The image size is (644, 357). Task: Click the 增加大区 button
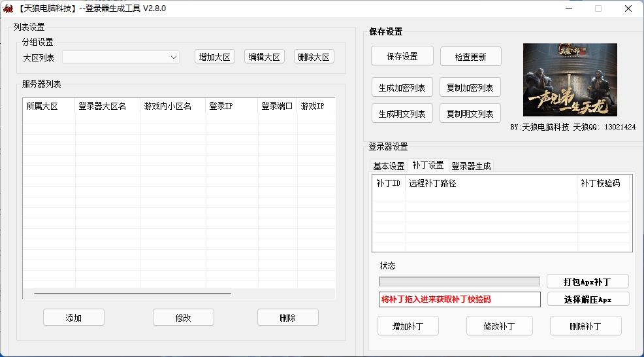pos(215,57)
